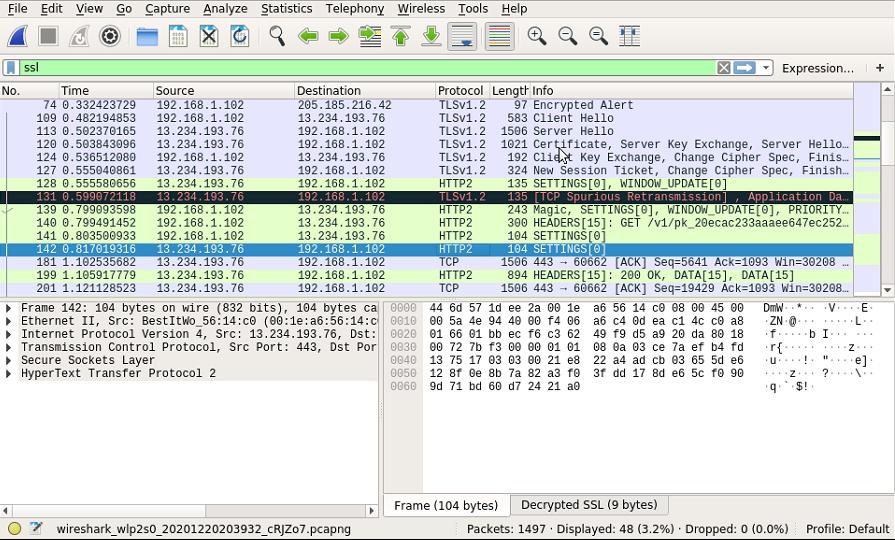Reload the current capture file
This screenshot has height=540, width=895.
coord(240,36)
